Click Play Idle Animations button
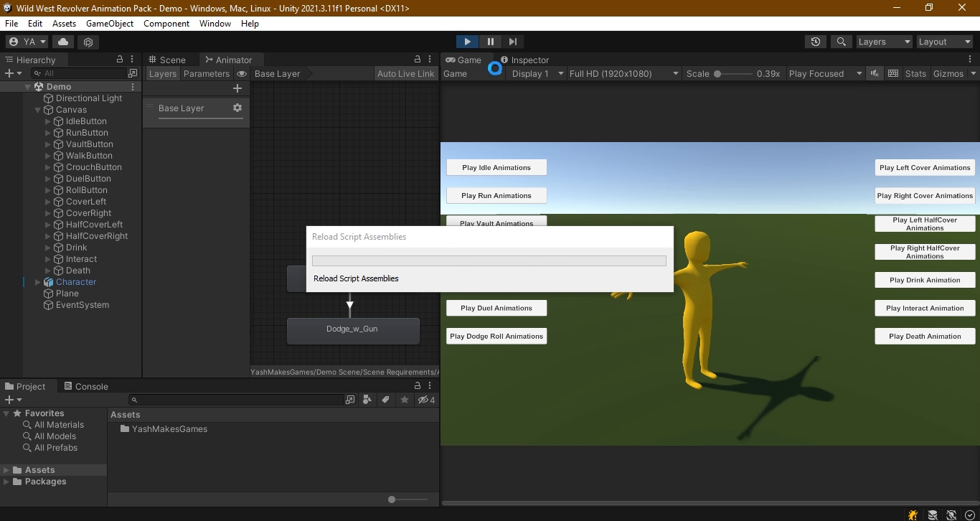This screenshot has width=980, height=521. point(496,167)
